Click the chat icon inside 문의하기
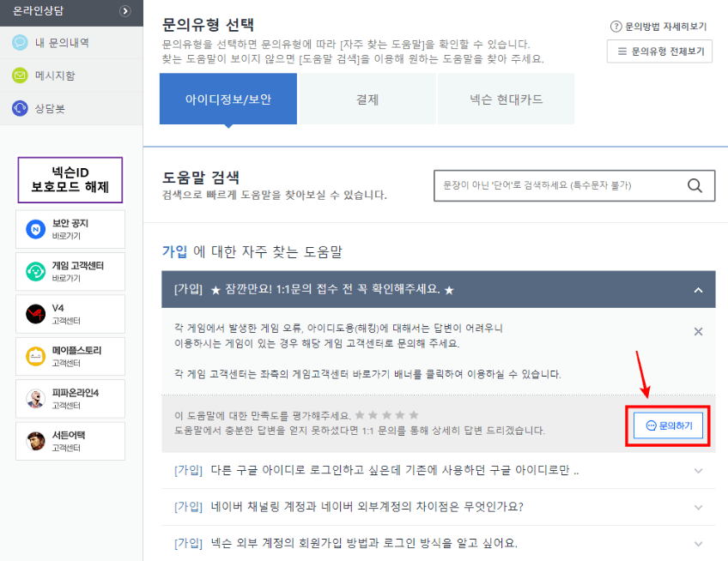The image size is (728, 561). point(651,425)
